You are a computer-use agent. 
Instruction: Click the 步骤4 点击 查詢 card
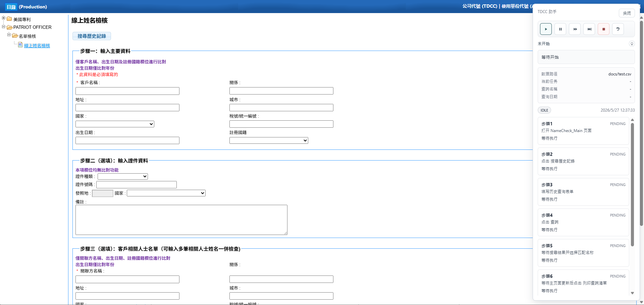pyautogui.click(x=583, y=222)
